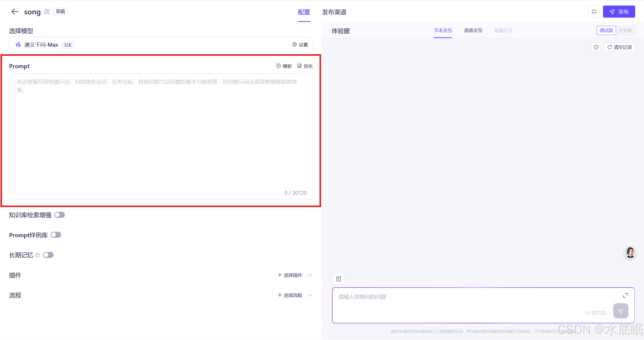Click the info icon in the experience window
This screenshot has height=340, width=644.
(596, 47)
